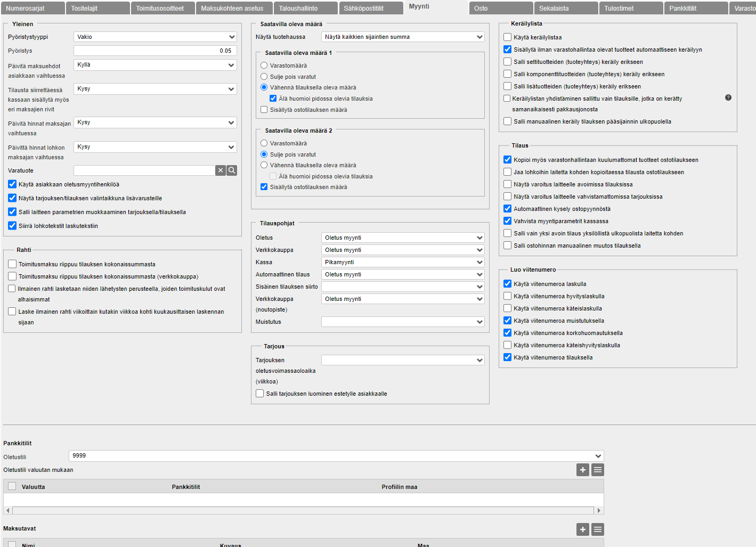This screenshot has height=547, width=756.
Task: Toggle Siirrä lohkotekstit laskutekstiin checkbox
Action: click(x=12, y=226)
